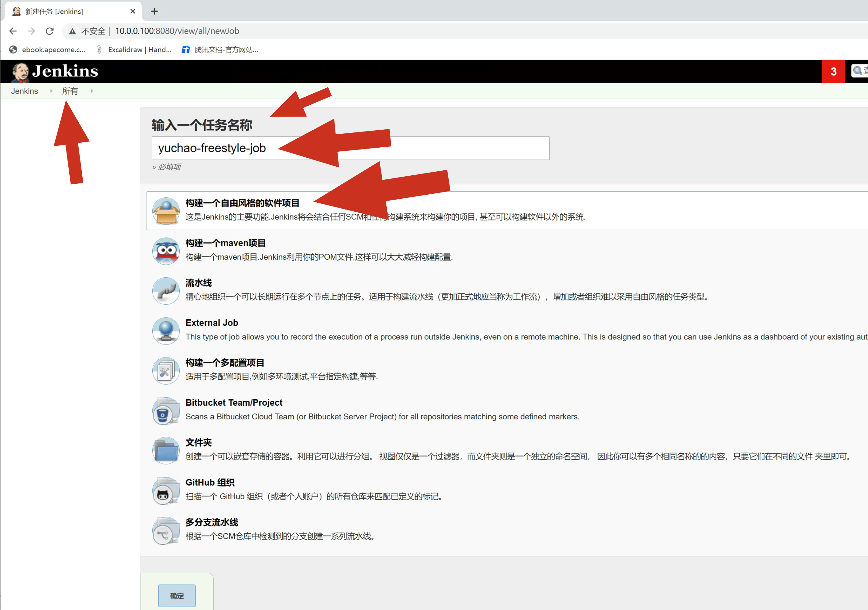
Task: Open the red notification badge showing 3
Action: click(833, 72)
